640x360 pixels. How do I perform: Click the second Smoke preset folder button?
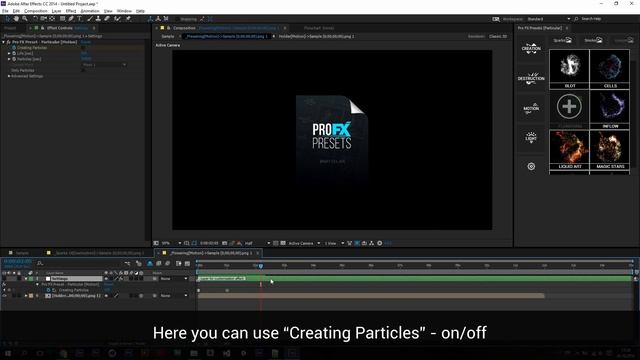coord(593,40)
